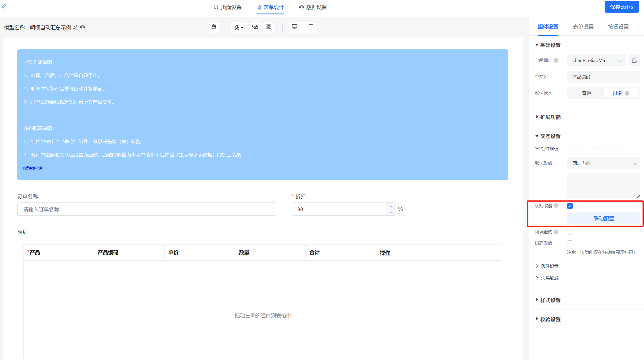Collapse the 组件赋值 subsection

(547, 149)
